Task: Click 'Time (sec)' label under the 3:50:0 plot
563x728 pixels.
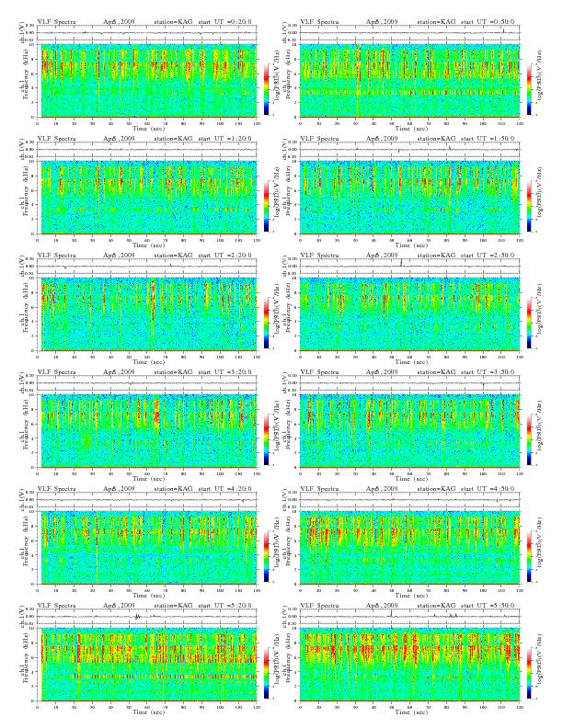Action: pos(411,479)
